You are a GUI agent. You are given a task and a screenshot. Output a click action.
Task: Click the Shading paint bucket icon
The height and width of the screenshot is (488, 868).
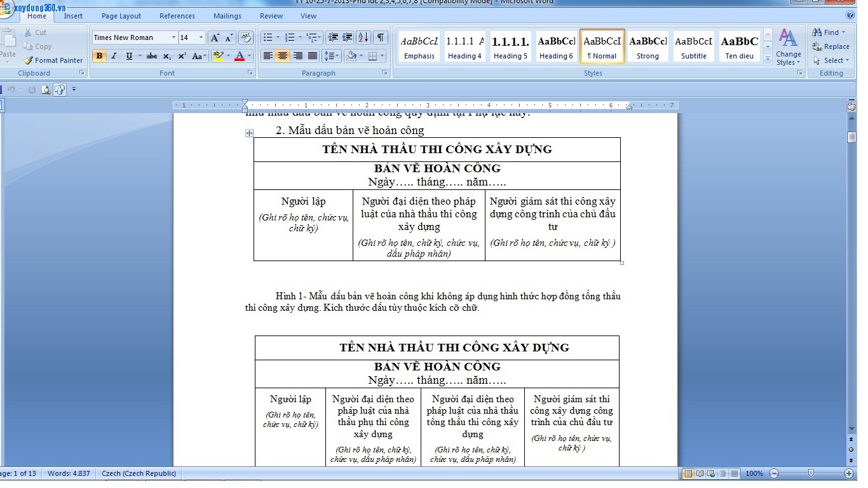[x=351, y=56]
